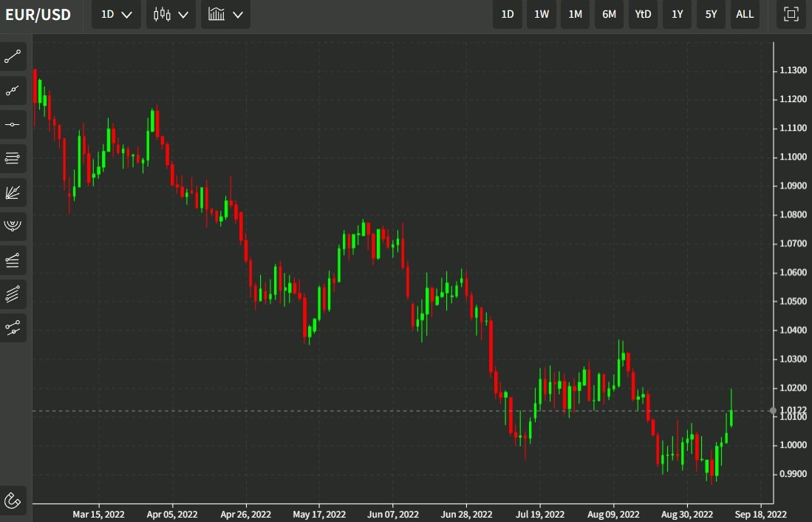
Task: Set chart range to 5Y
Action: 711,14
